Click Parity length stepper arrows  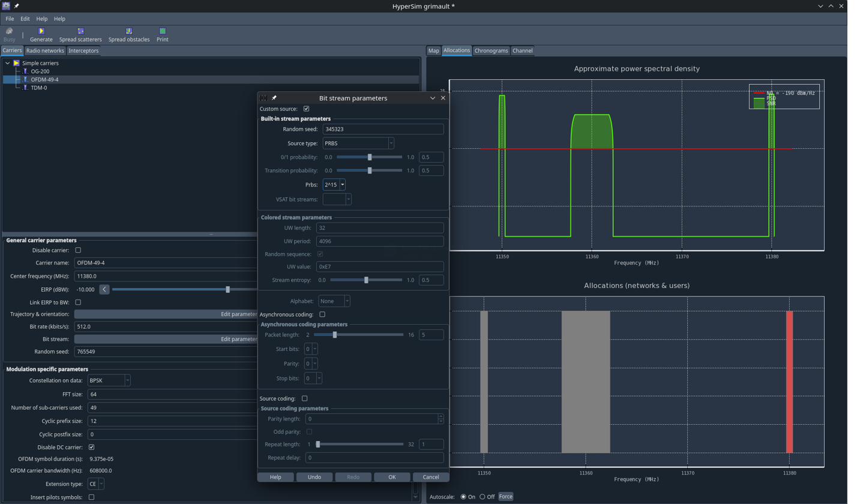(441, 419)
